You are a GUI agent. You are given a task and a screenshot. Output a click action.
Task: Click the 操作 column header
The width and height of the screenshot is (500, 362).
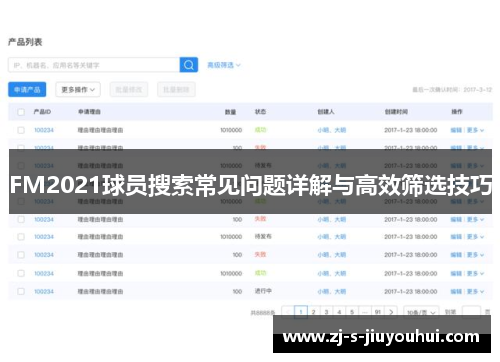457,112
